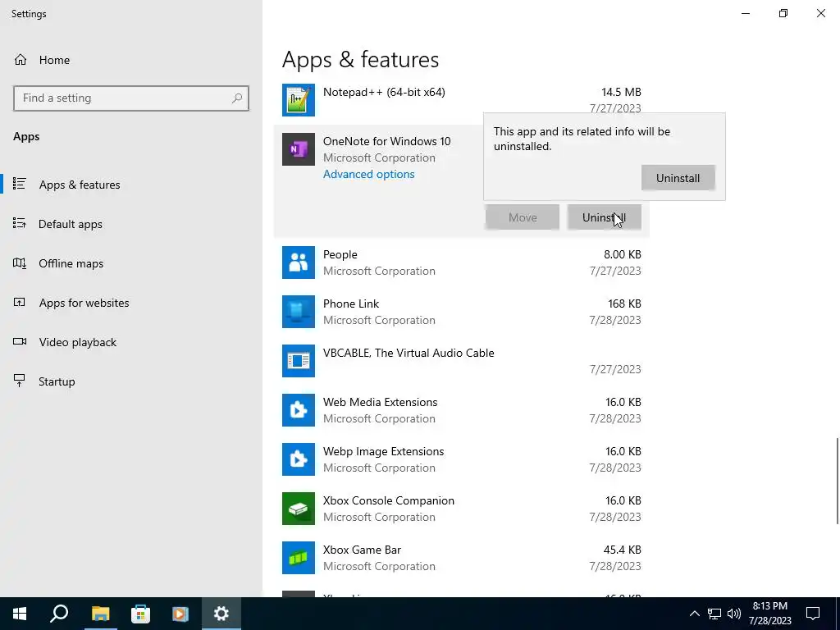Click the Apps for websites icon
This screenshot has height=630, width=840.
point(20,303)
